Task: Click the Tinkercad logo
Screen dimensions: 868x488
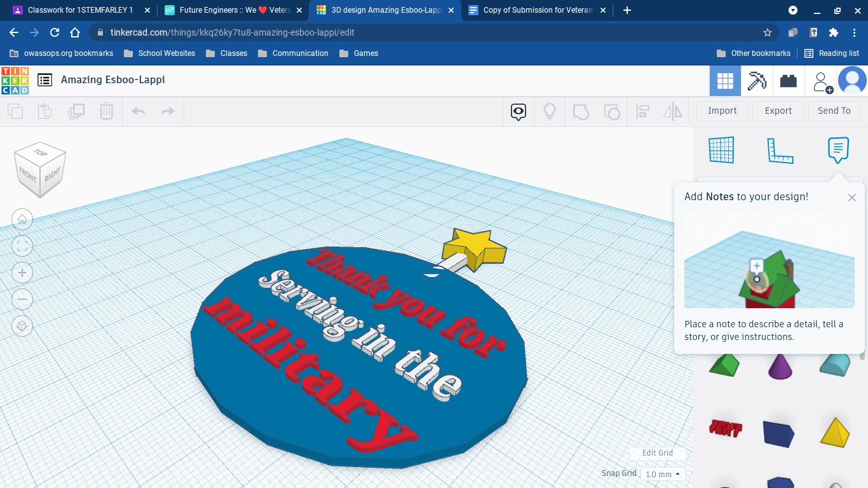Action: click(x=15, y=80)
